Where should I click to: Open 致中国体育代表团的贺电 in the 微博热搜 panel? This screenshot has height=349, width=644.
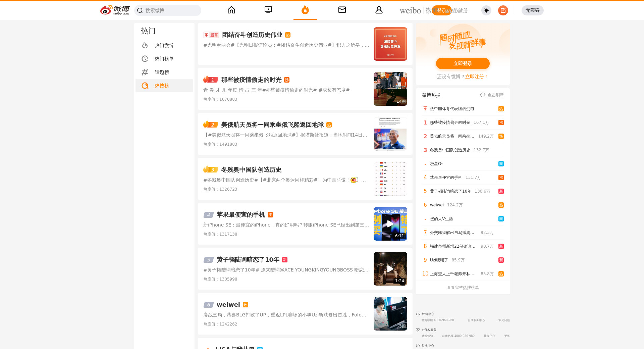click(x=463, y=109)
